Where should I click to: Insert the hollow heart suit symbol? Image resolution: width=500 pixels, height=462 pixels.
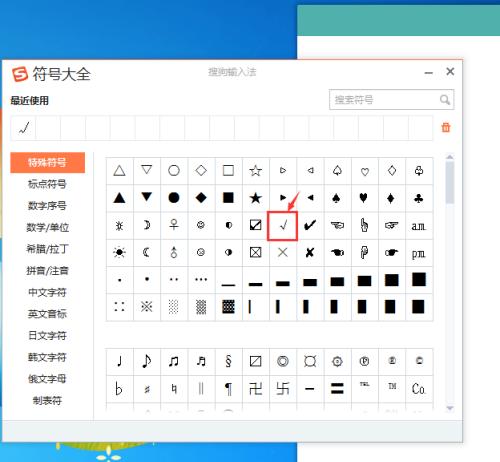[364, 171]
